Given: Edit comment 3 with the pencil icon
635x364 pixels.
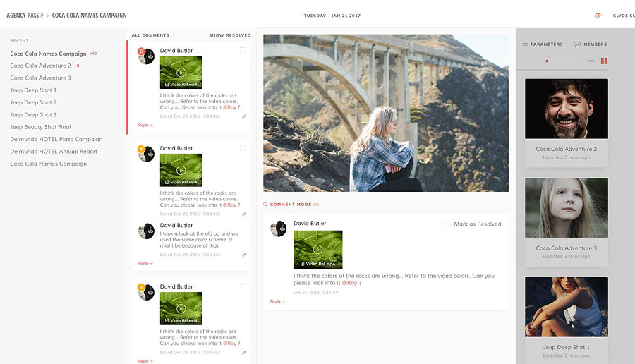Looking at the screenshot, I should pos(244,353).
